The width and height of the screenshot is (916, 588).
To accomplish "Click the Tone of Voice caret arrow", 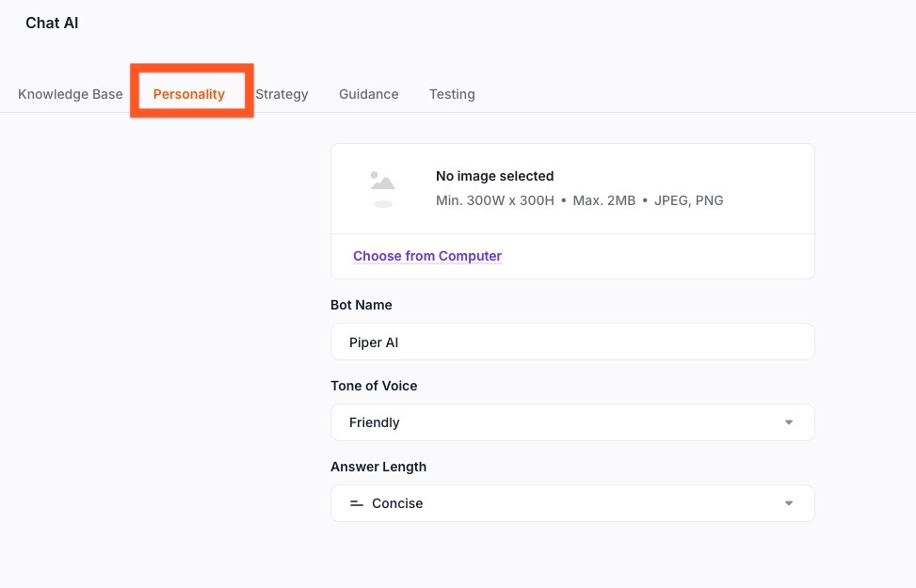I will click(x=789, y=422).
